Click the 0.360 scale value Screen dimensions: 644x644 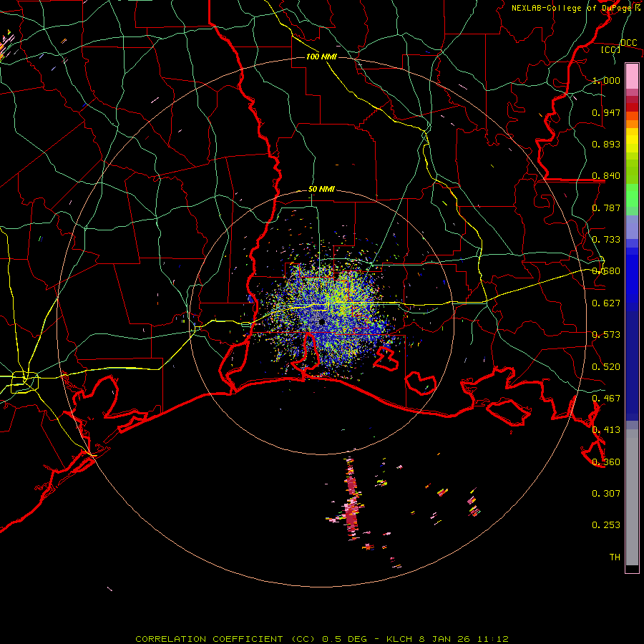click(x=606, y=462)
